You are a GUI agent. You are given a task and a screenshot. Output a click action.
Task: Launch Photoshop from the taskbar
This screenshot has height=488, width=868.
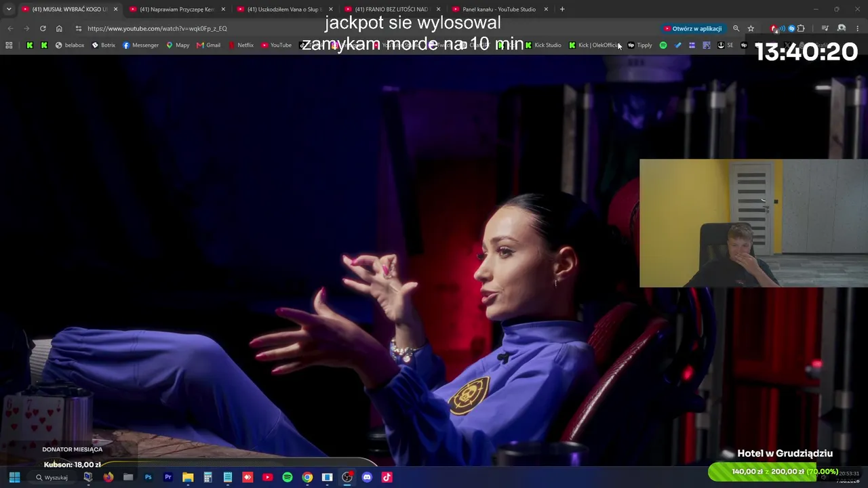point(148,477)
